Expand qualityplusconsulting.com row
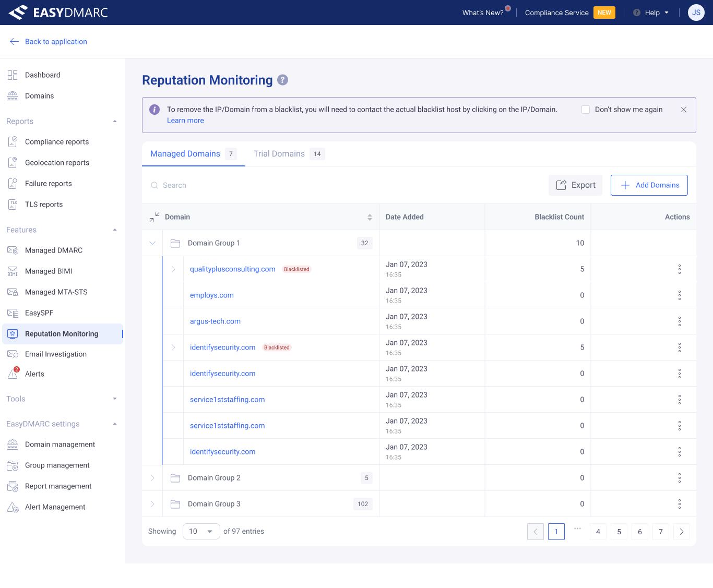This screenshot has height=588, width=713. (x=173, y=269)
